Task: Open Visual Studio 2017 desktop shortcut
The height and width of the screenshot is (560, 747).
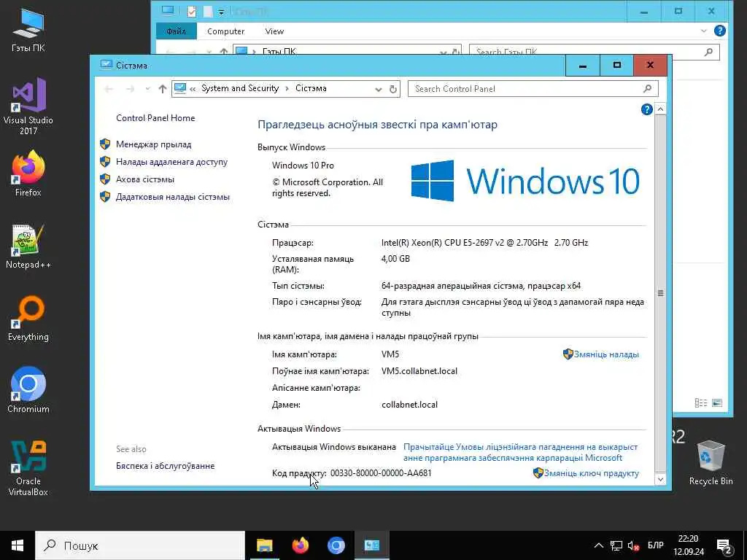Action: click(x=28, y=106)
